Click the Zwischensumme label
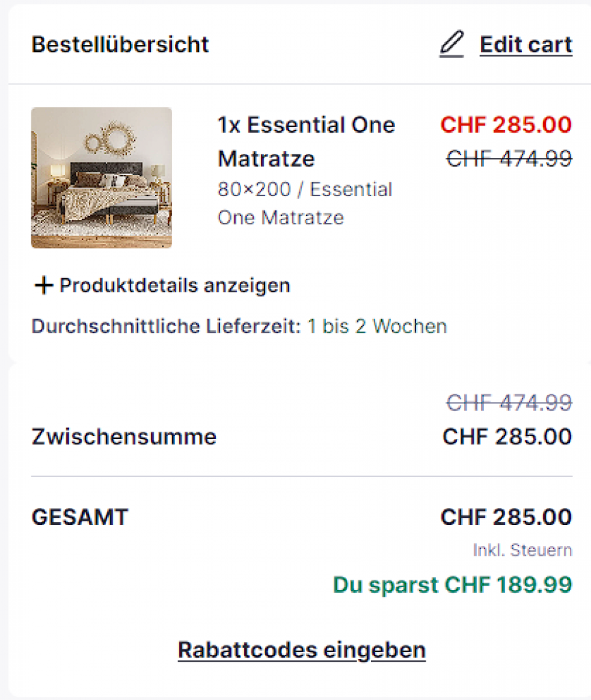The image size is (591, 700). pyautogui.click(x=124, y=437)
